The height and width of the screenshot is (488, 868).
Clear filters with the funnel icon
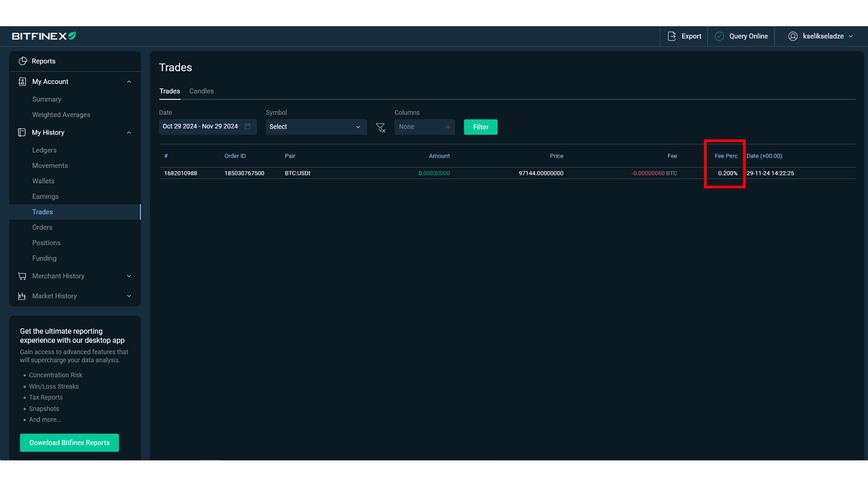click(x=381, y=128)
